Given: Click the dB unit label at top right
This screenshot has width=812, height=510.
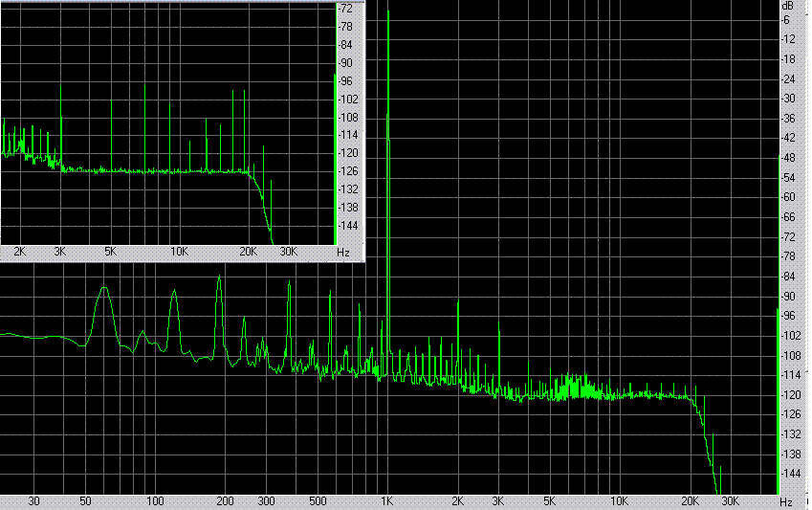Looking at the screenshot, I should (x=787, y=6).
